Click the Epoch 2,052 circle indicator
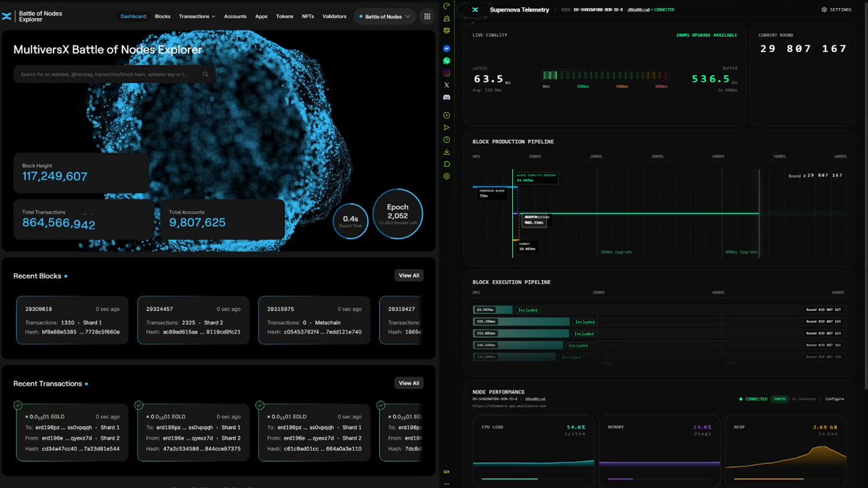Viewport: 868px width, 488px height. pos(398,214)
